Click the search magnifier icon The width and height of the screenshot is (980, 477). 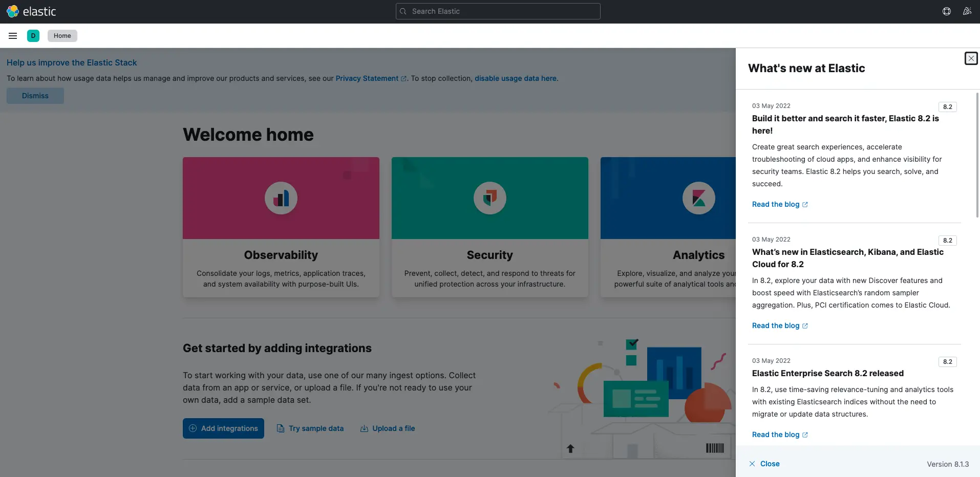(403, 11)
